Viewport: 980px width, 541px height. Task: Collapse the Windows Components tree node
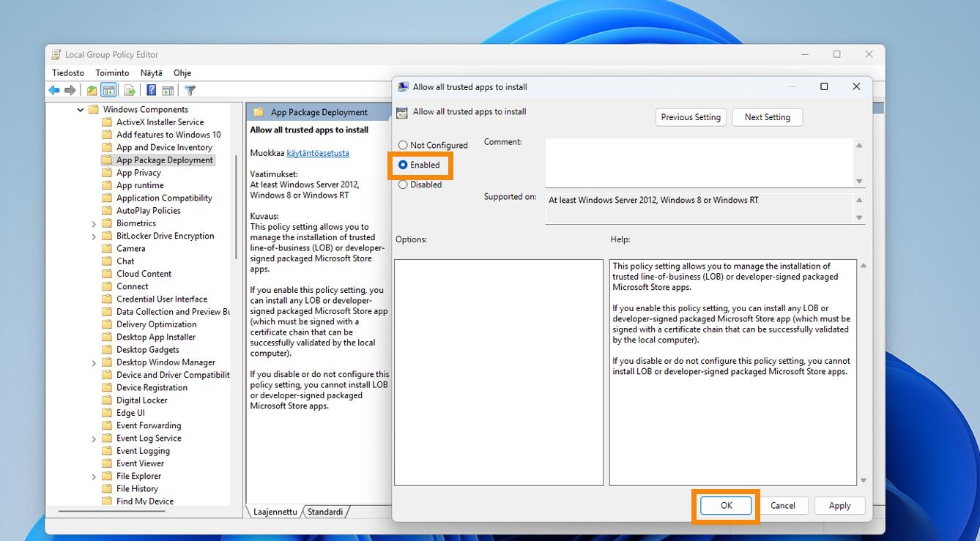click(x=81, y=110)
